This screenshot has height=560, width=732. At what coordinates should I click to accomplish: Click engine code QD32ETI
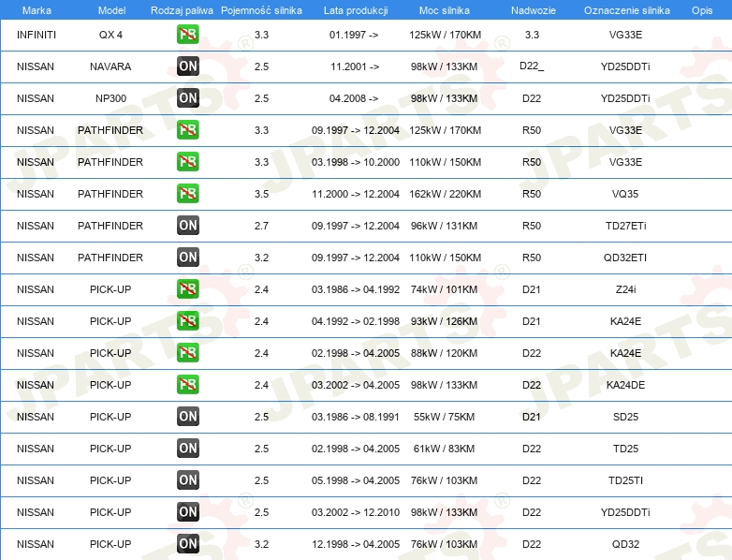(625, 258)
